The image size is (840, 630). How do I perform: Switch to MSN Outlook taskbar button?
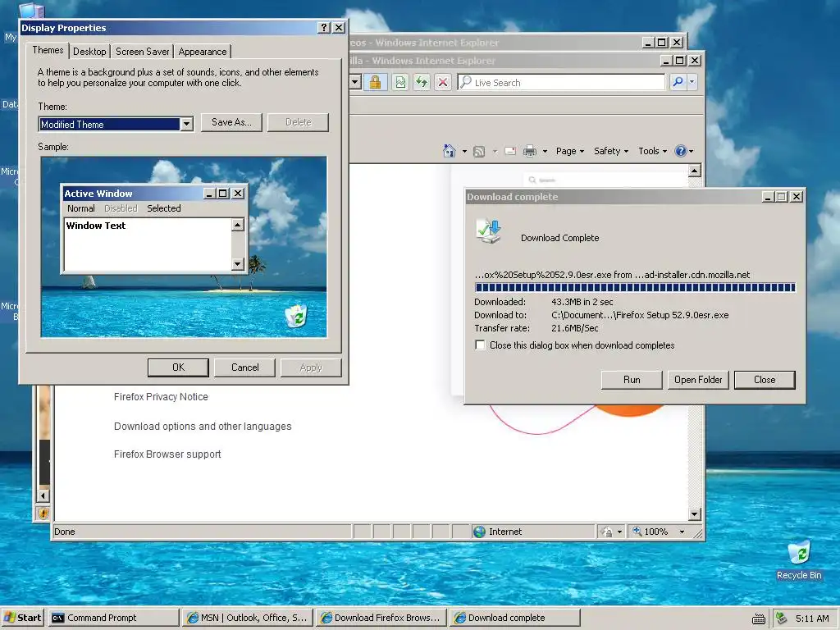248,618
